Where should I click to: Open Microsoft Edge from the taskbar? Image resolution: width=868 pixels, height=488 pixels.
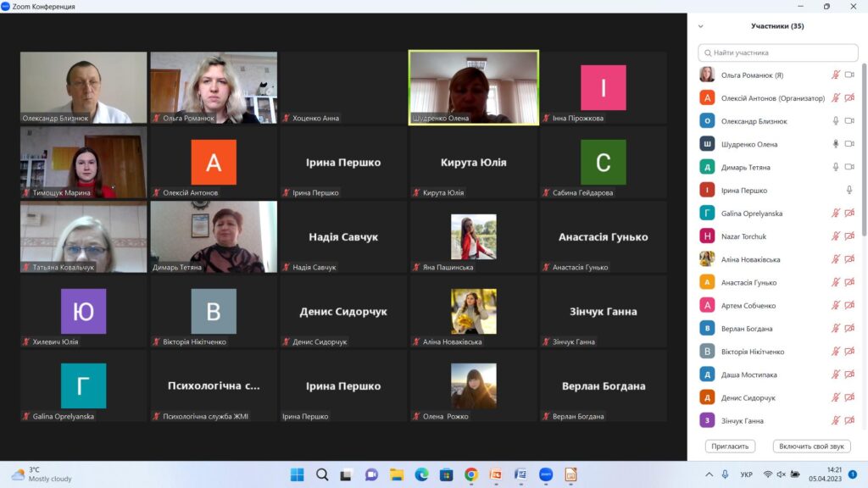tap(421, 474)
